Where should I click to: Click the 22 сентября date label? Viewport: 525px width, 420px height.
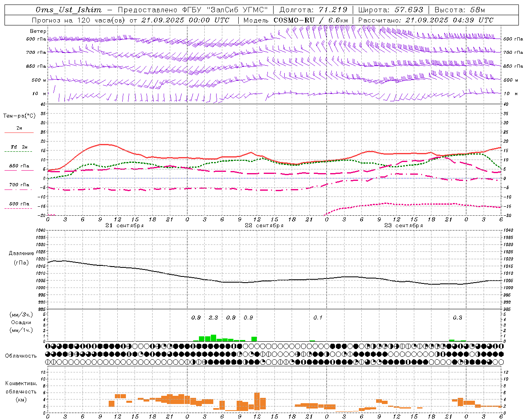tap(264, 226)
